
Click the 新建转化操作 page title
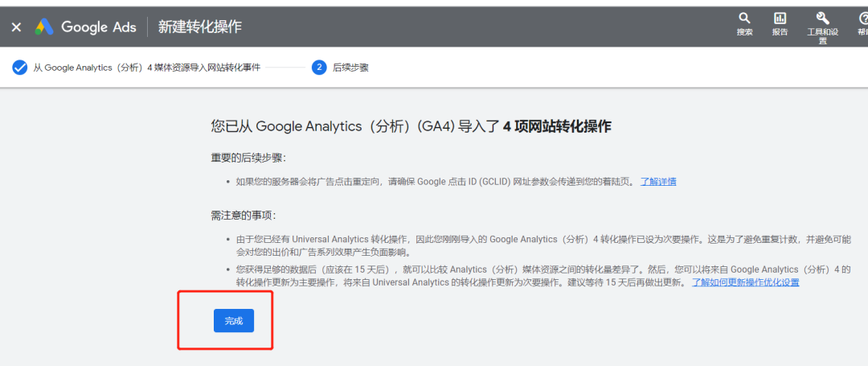coord(199,27)
